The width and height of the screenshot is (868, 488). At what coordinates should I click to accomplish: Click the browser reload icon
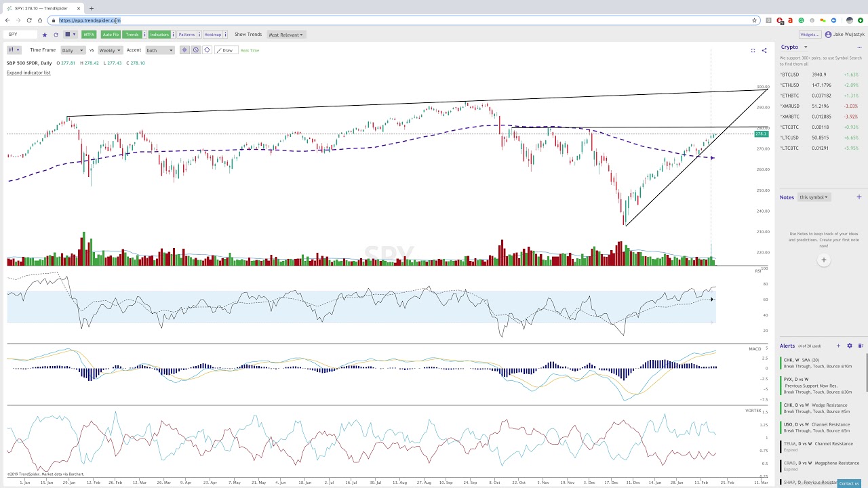coord(29,20)
